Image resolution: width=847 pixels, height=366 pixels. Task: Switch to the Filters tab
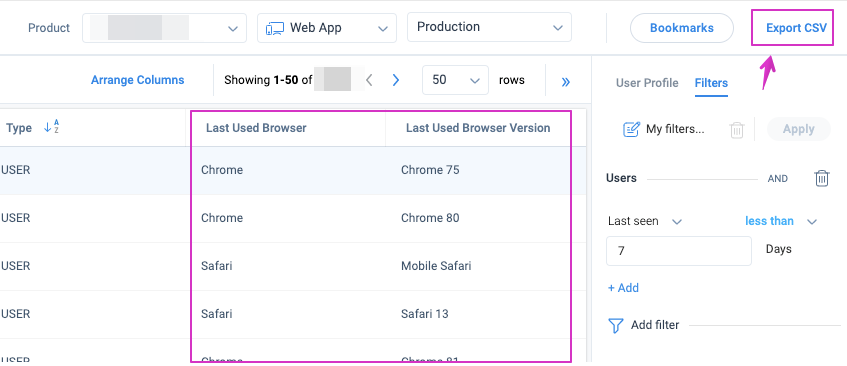click(711, 83)
